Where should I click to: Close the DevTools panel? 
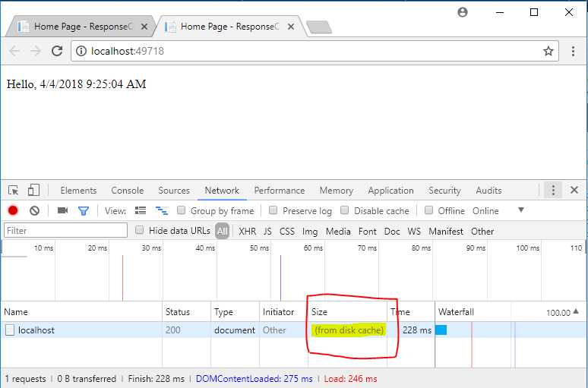(x=574, y=190)
